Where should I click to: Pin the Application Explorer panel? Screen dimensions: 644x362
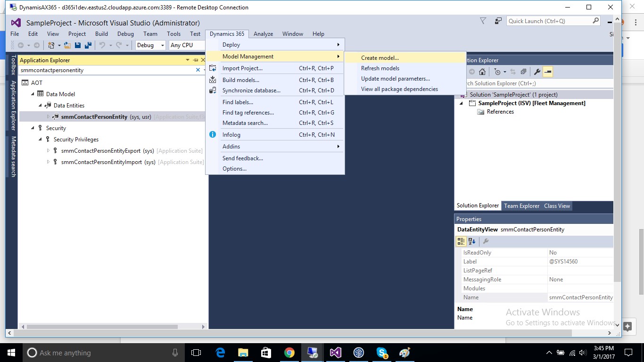coord(196,60)
